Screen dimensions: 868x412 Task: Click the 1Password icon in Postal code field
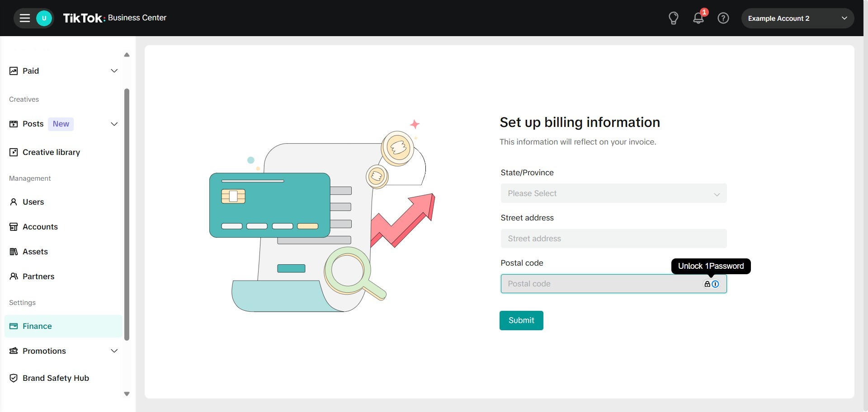pos(715,284)
